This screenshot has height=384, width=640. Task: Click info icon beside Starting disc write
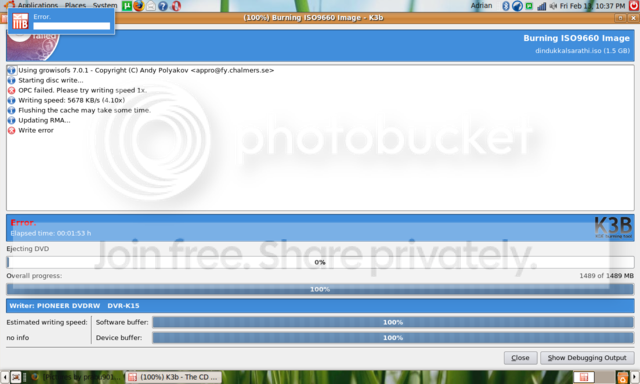11,80
